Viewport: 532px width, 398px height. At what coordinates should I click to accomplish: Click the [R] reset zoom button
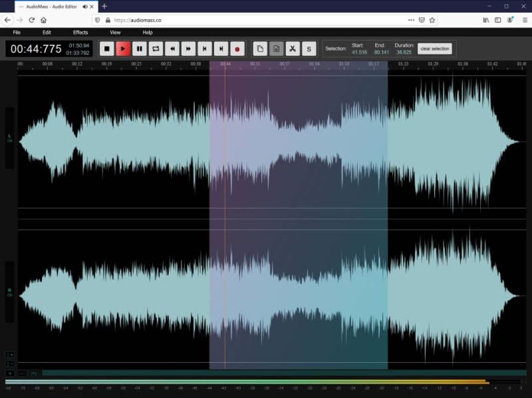pos(34,373)
